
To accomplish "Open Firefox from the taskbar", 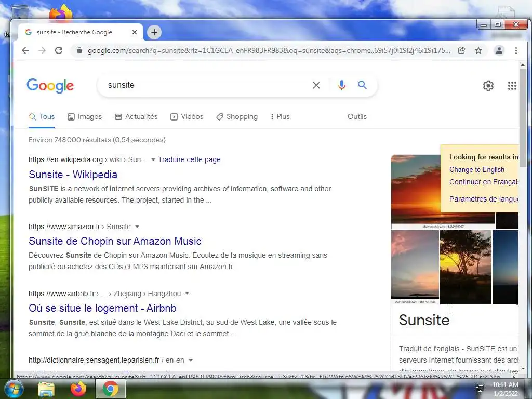I will pyautogui.click(x=78, y=389).
